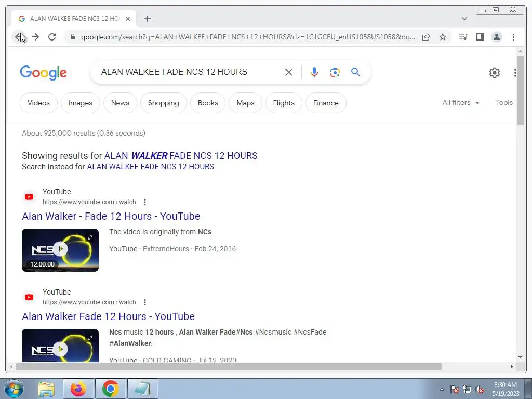Image resolution: width=532 pixels, height=399 pixels.
Task: Open more options for second YouTube result
Action: 145,302
